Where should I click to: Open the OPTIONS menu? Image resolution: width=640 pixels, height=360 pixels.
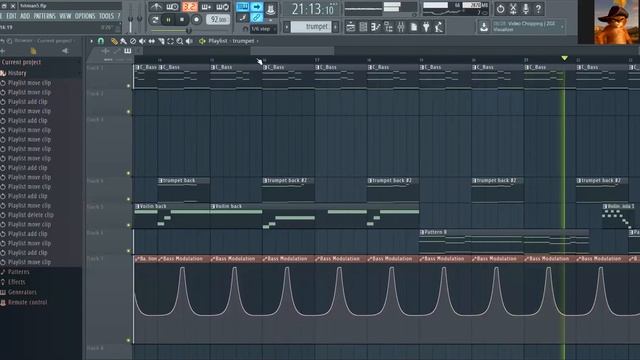coord(85,16)
